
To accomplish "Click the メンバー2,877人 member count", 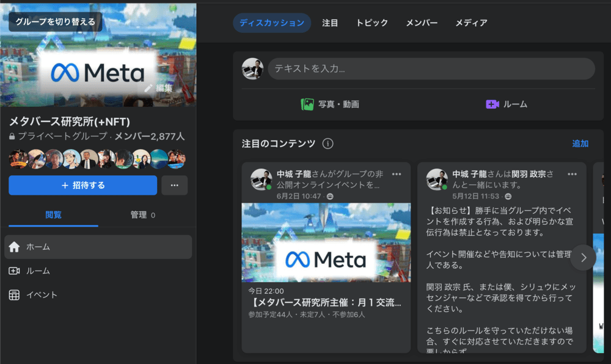I will (x=150, y=136).
